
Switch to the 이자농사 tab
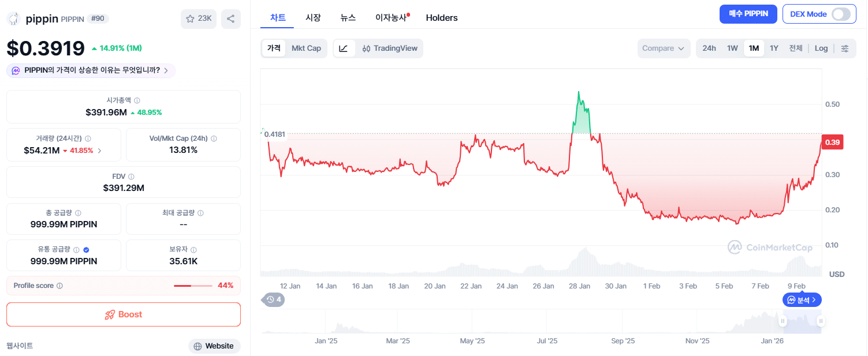tap(392, 17)
